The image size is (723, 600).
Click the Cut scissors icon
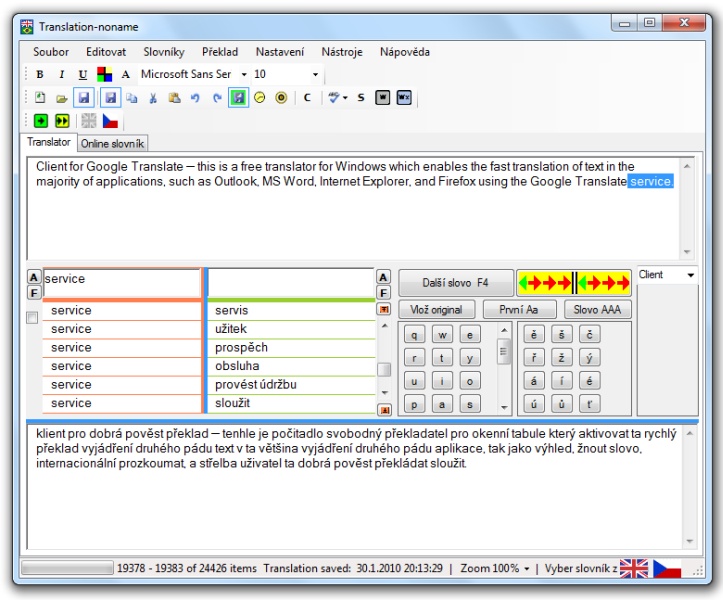(x=153, y=98)
